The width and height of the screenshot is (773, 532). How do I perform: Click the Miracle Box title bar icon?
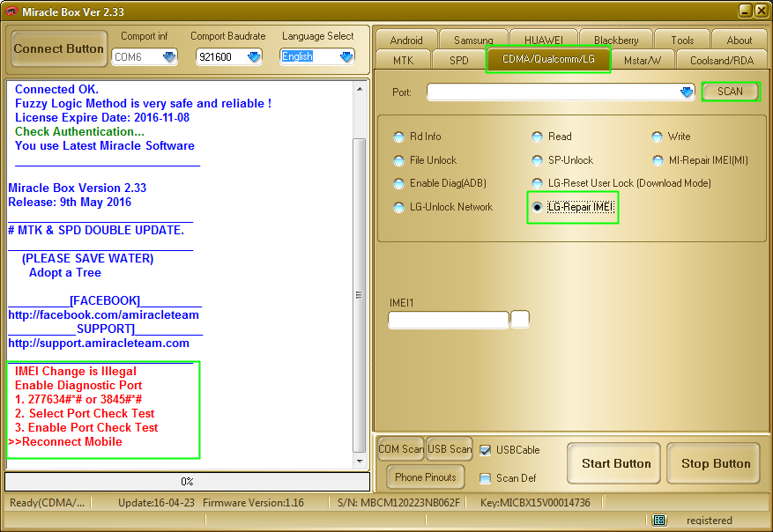click(11, 11)
